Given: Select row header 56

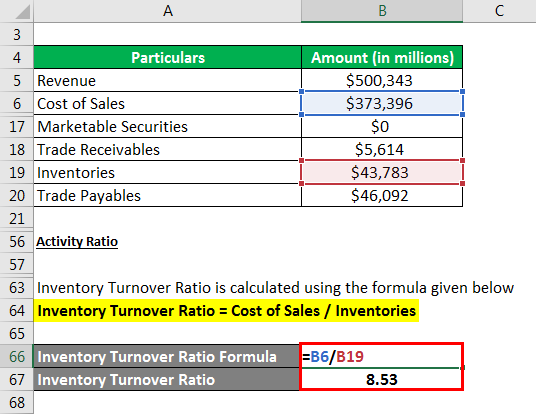Looking at the screenshot, I should [x=17, y=242].
